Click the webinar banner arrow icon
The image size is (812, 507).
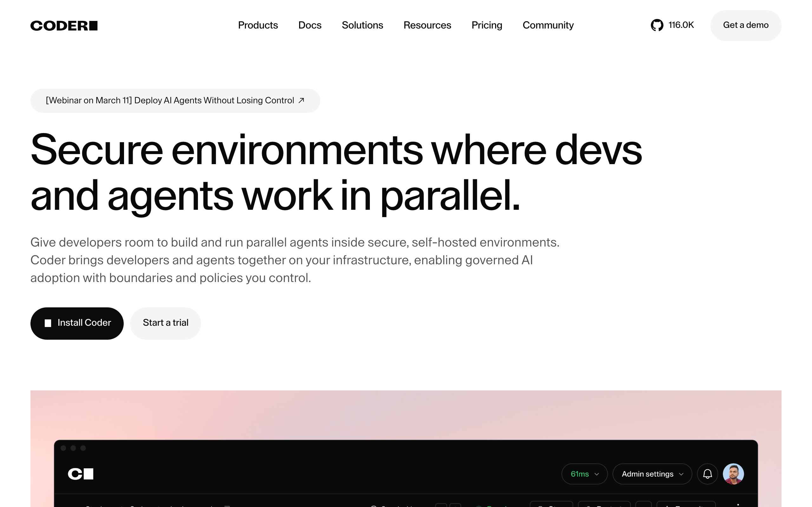(x=301, y=100)
